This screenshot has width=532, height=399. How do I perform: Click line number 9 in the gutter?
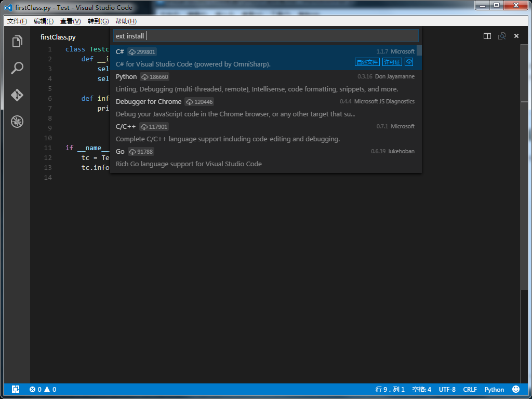50,128
